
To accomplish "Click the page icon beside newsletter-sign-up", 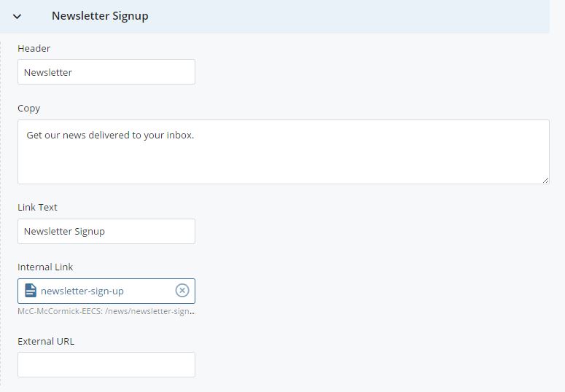I will point(31,291).
